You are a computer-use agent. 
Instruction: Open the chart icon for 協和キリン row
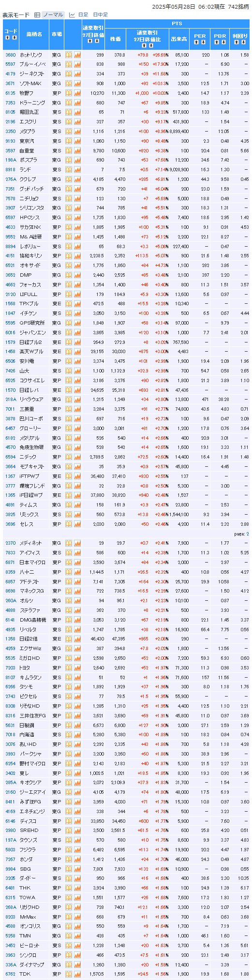77,255
